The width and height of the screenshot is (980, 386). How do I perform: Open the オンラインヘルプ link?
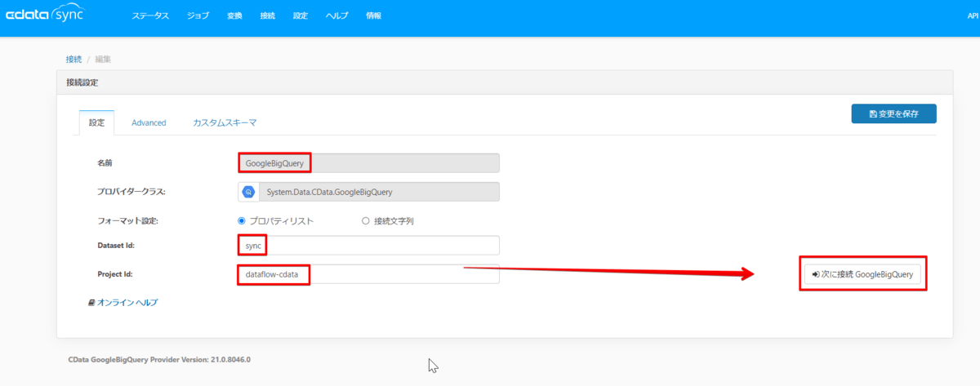(127, 303)
